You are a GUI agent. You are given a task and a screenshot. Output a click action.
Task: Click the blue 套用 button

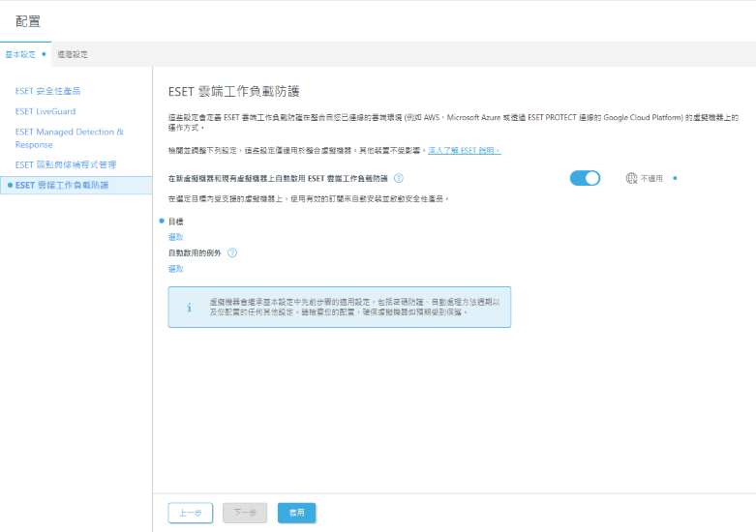[x=296, y=513]
